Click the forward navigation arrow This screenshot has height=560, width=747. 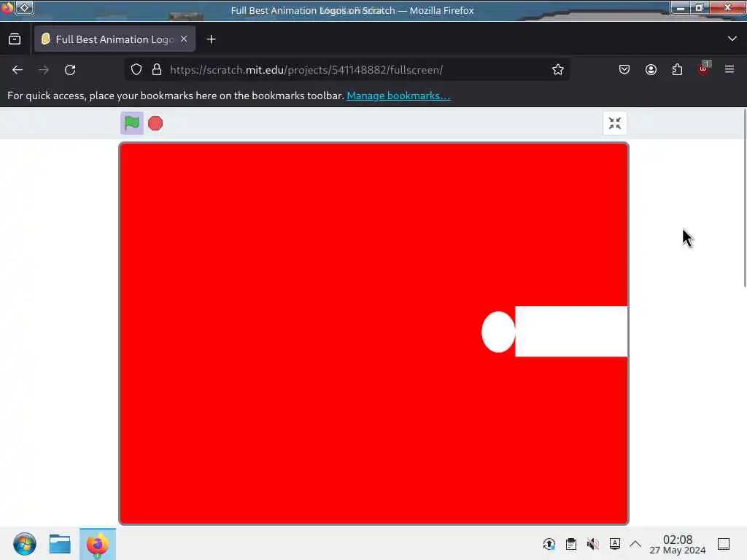(44, 70)
